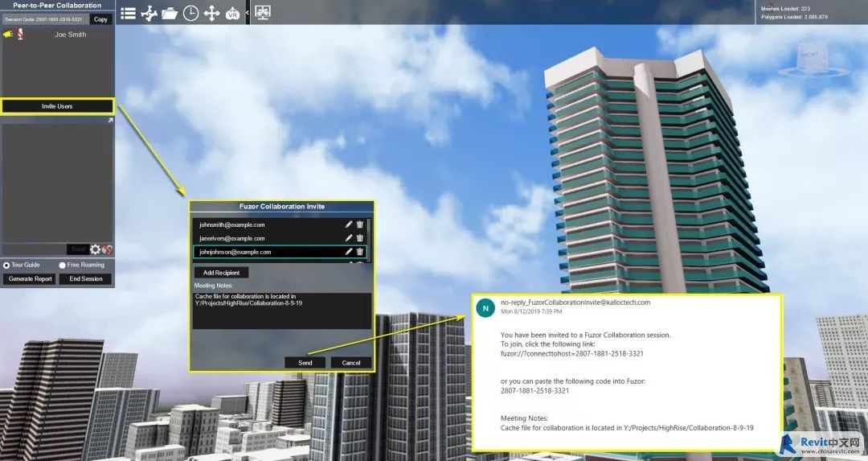Toggle the muted audio icon beside the gear
This screenshot has width=868, height=461.
pyautogui.click(x=107, y=249)
